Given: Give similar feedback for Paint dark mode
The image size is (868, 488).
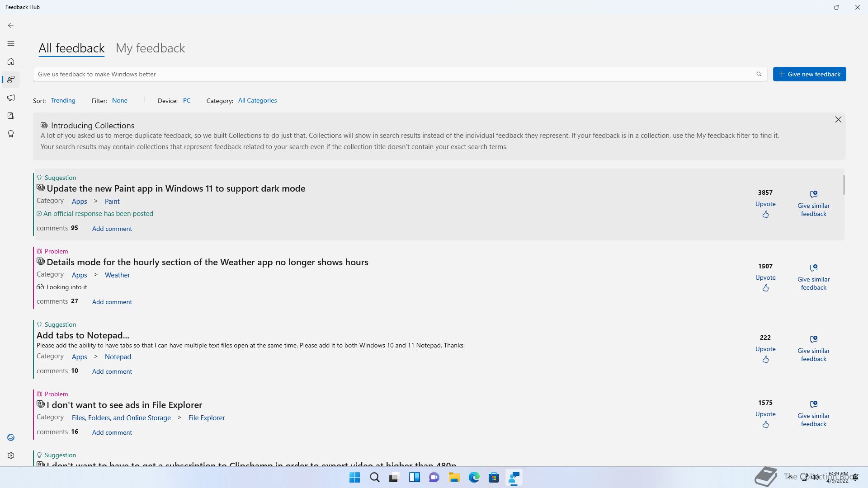Looking at the screenshot, I should pos(814,204).
